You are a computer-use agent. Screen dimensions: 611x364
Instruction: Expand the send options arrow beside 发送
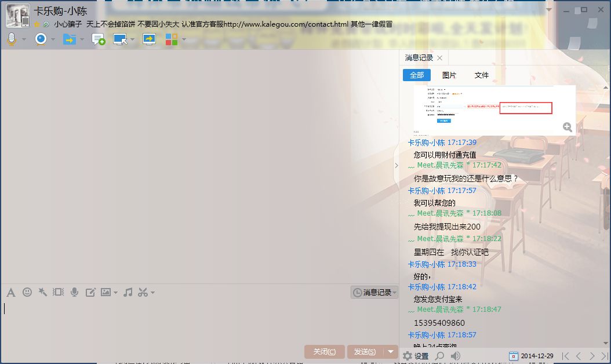(x=391, y=352)
